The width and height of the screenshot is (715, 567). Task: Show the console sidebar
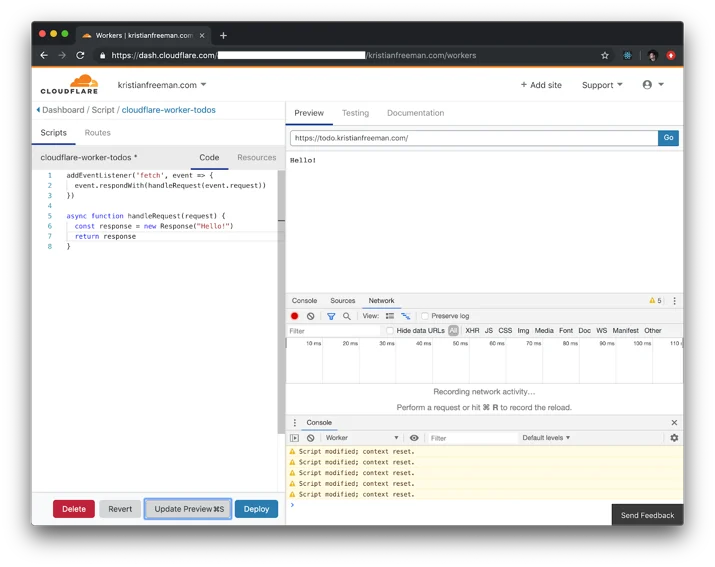click(x=295, y=438)
